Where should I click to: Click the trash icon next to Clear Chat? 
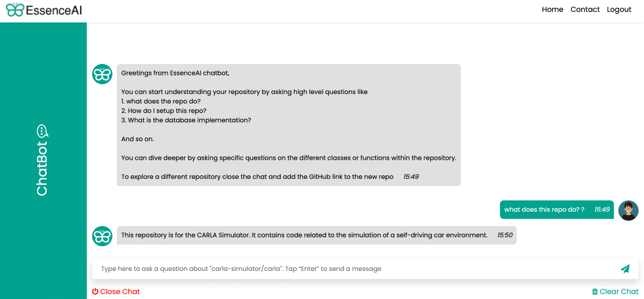pos(595,292)
